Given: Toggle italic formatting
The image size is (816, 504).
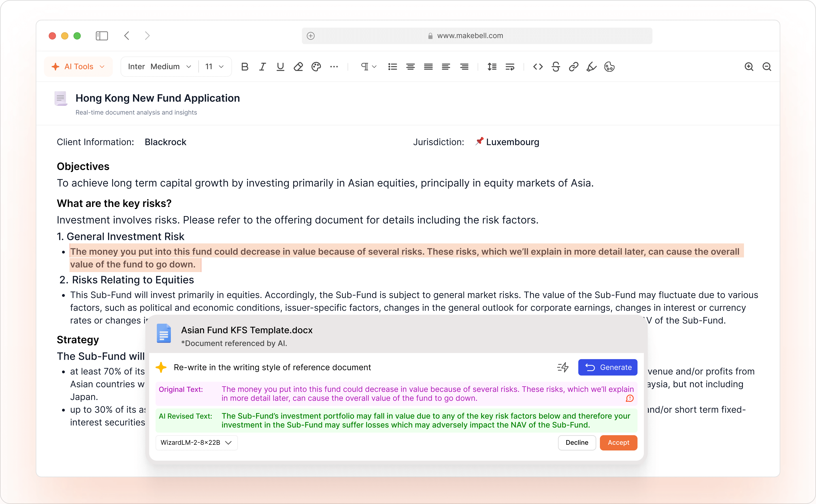Looking at the screenshot, I should click(262, 67).
